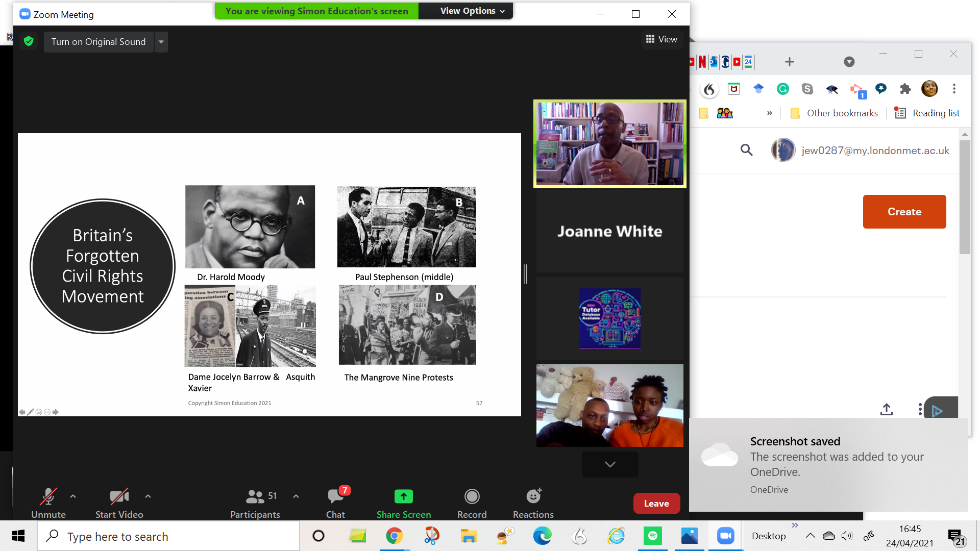Expand the View Options dropdown
The width and height of the screenshot is (980, 551).
pyautogui.click(x=472, y=11)
